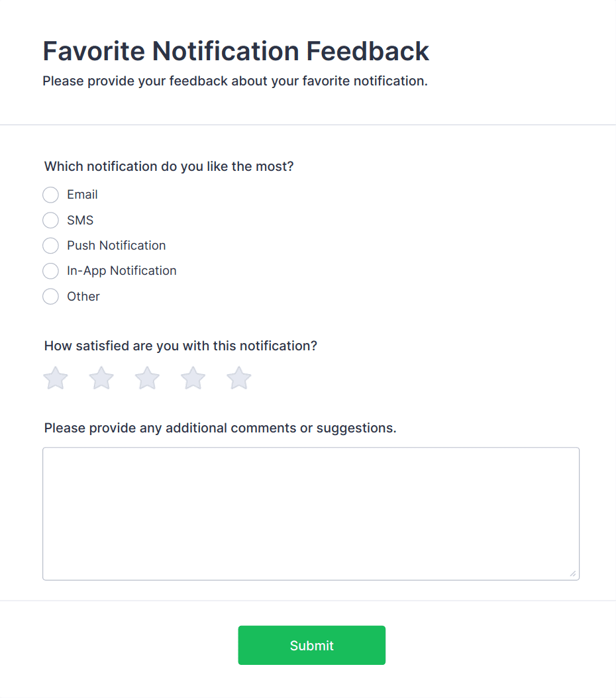Screen dimensions: 616x698
Task: Pick the Push Notification radio button
Action: 50,246
